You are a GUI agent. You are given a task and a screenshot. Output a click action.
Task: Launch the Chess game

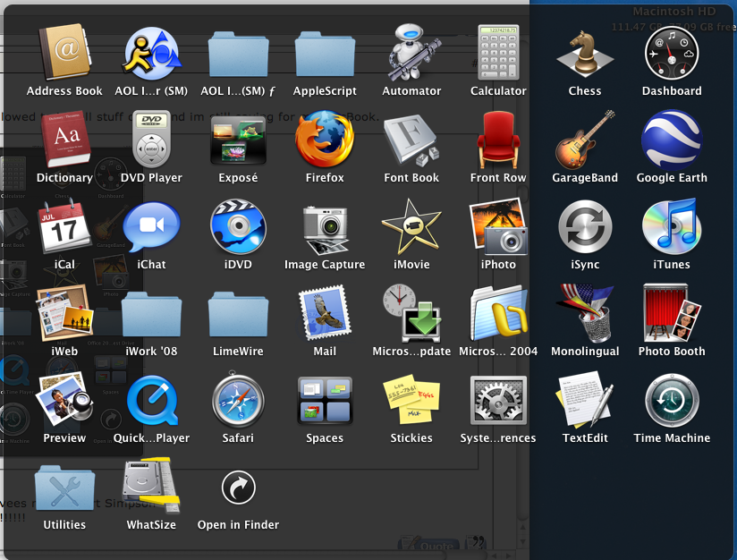pos(585,54)
